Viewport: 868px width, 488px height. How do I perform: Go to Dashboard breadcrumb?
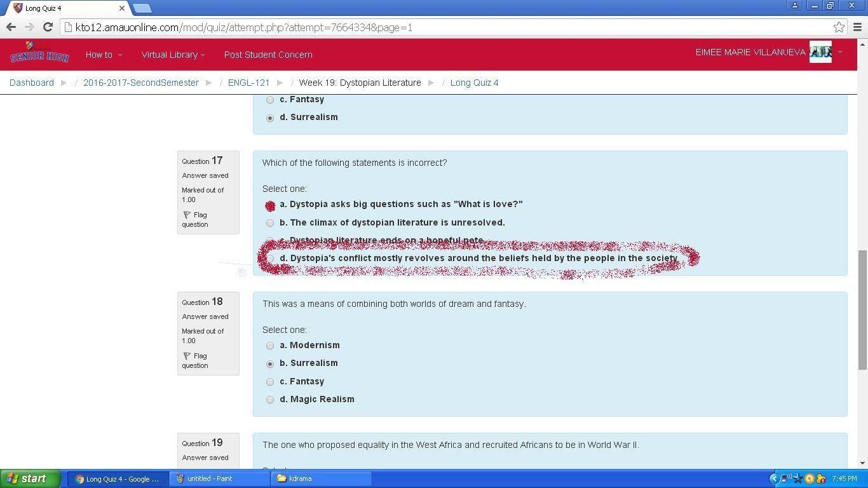32,83
